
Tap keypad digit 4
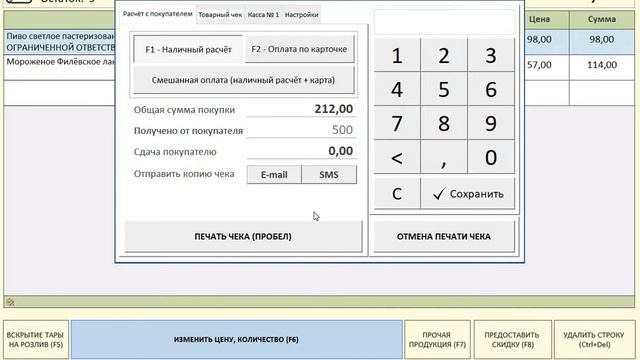point(397,89)
